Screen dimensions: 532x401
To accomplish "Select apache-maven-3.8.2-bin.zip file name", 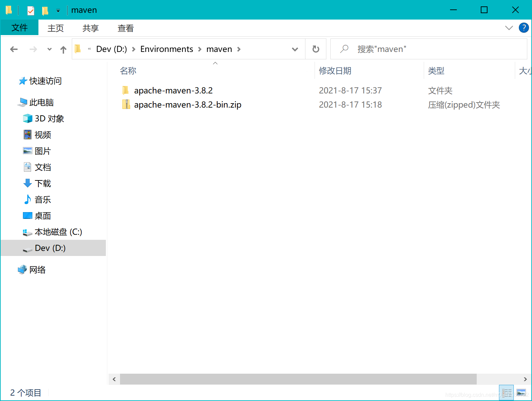I will point(188,105).
